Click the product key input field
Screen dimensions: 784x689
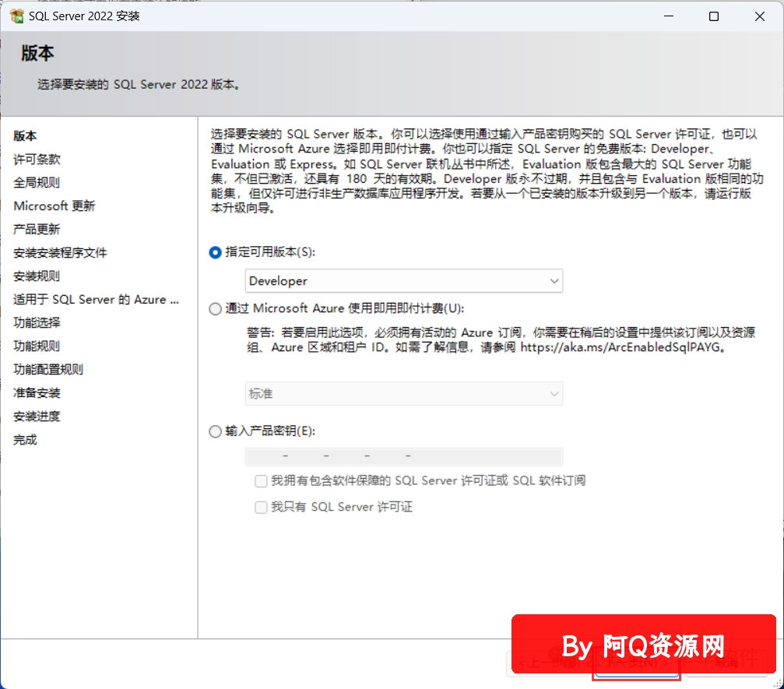(404, 456)
